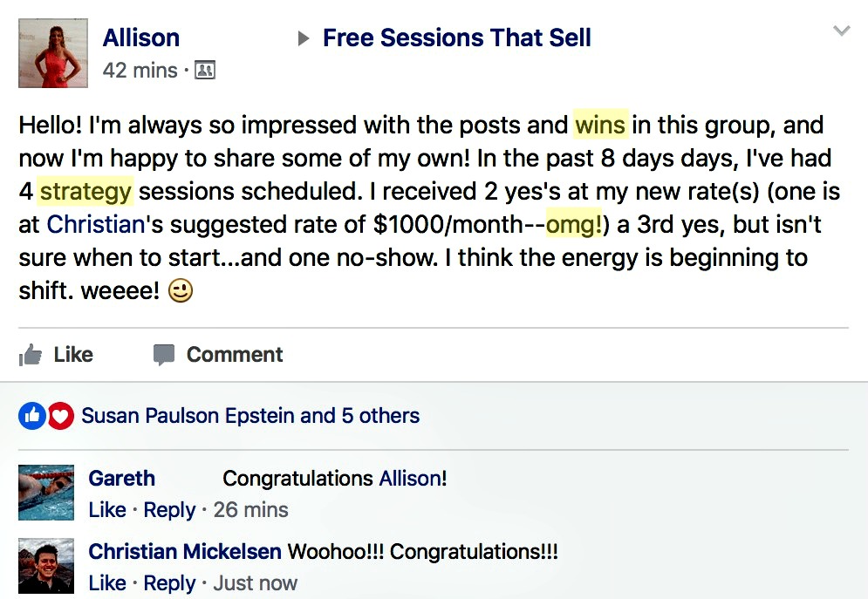Open the blue Like reaction icon
Screen dimensions: 868x599
(x=32, y=416)
